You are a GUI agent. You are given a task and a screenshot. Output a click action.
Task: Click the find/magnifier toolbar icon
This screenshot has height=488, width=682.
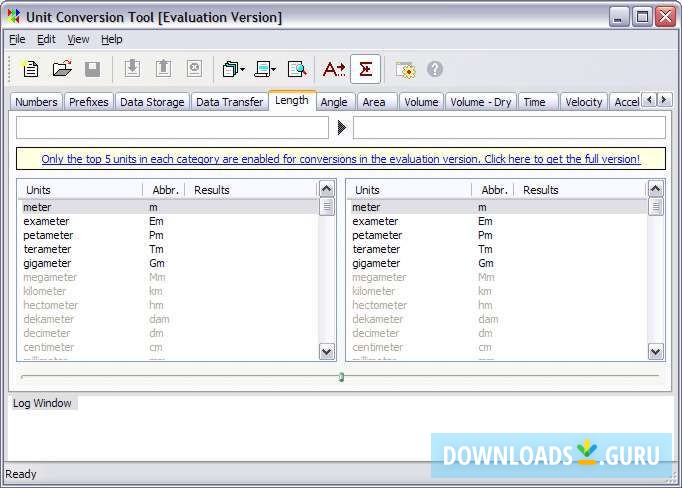coord(297,69)
